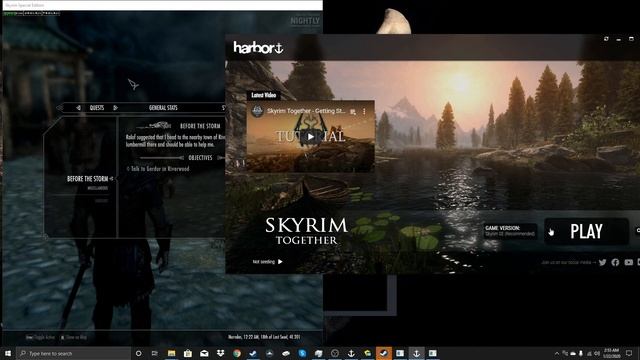Viewport: 640px width, 360px height.
Task: Click the 'Type here to search' taskbar box
Action: point(73,353)
